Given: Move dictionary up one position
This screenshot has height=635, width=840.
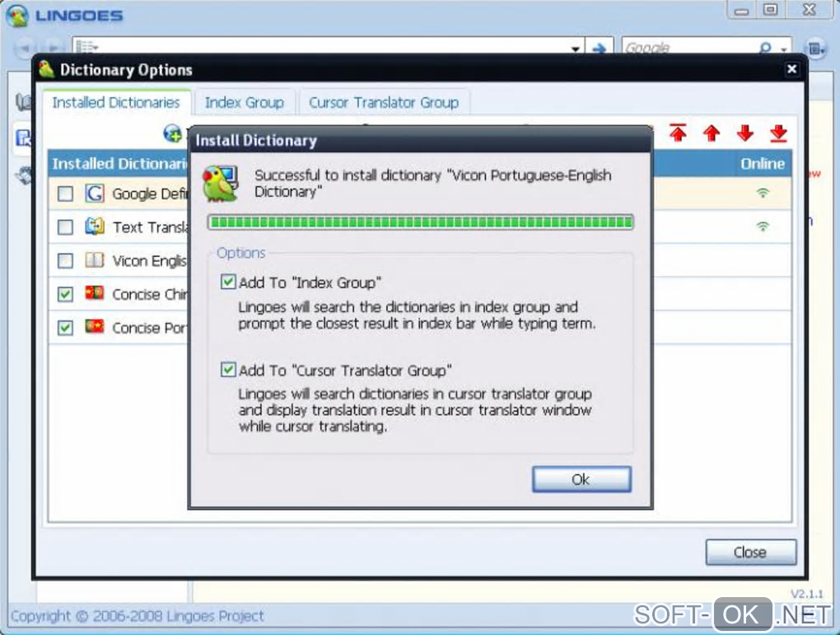Looking at the screenshot, I should (x=711, y=133).
